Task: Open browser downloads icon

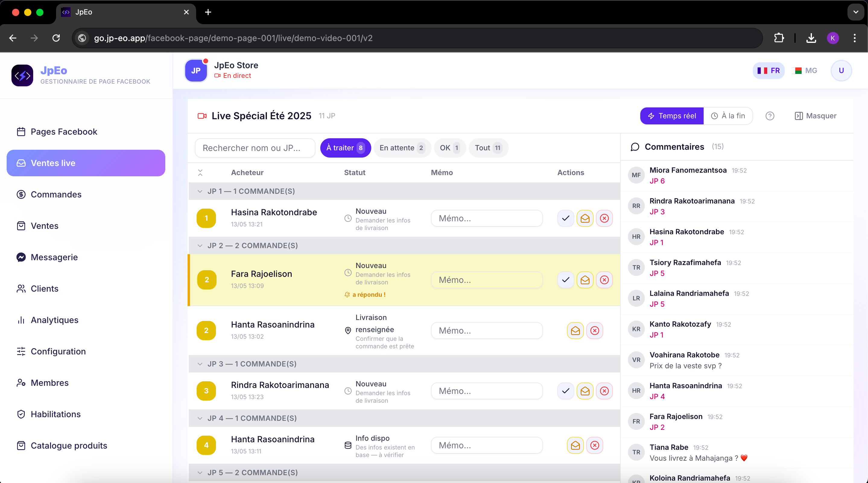Action: (x=811, y=38)
